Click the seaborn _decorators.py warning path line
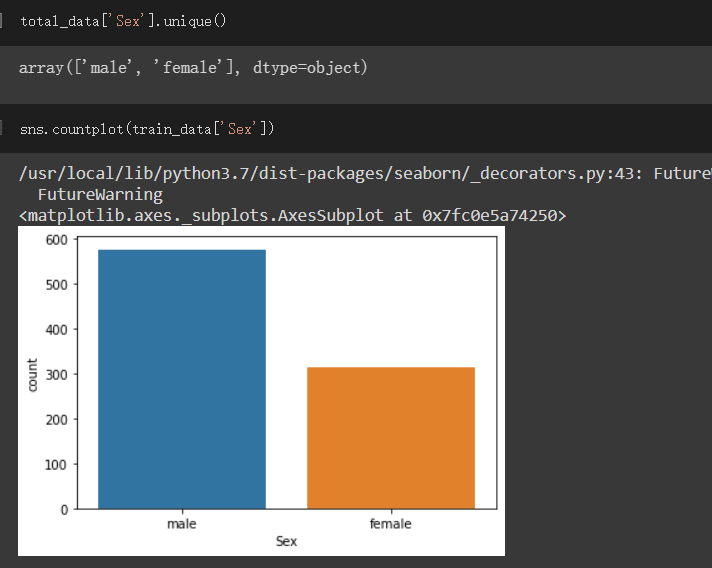 365,173
